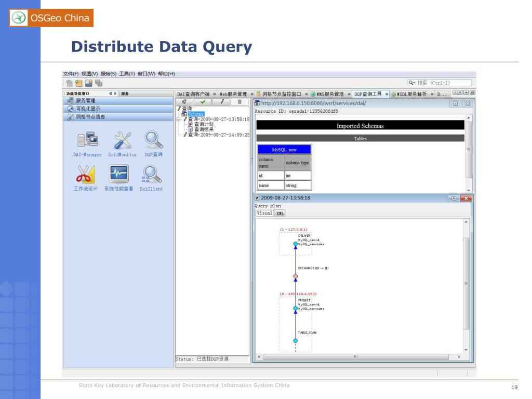532x399 pixels.
Task: Click the green checkmark execute button
Action: [203, 101]
